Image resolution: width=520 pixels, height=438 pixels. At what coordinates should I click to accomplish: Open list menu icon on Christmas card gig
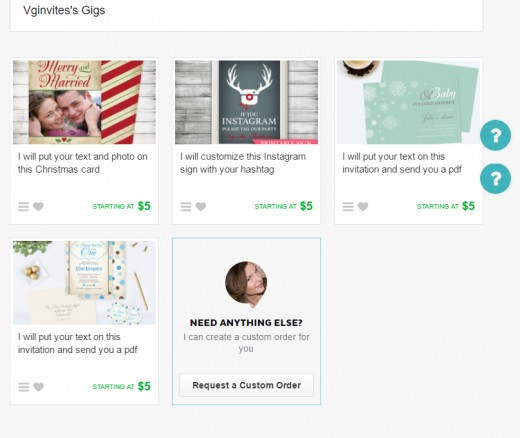(23, 207)
